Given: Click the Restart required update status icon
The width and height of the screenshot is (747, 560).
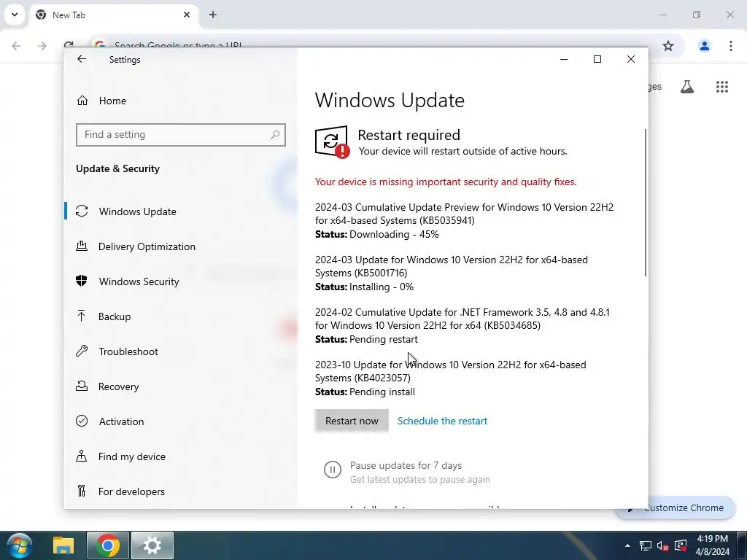Looking at the screenshot, I should [x=332, y=141].
